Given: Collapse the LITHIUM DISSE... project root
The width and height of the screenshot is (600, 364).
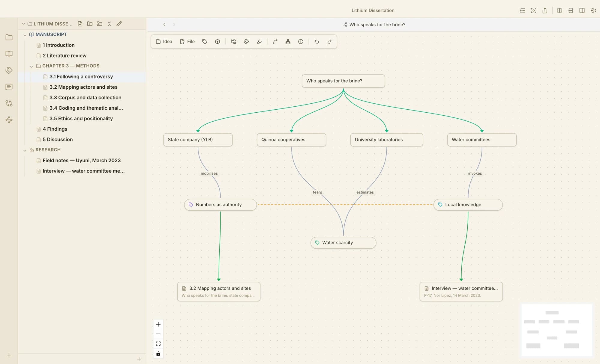Looking at the screenshot, I should [x=23, y=24].
